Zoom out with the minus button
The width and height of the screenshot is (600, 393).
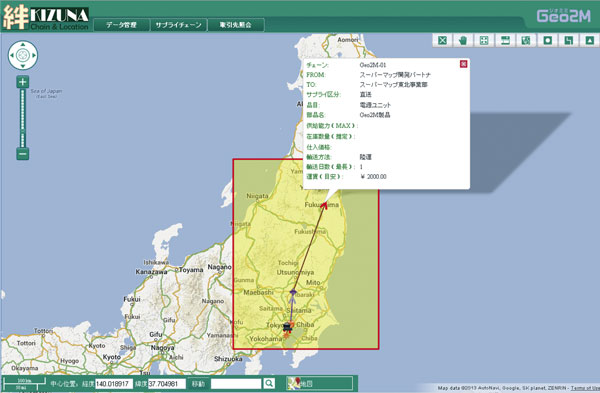pos(23,154)
